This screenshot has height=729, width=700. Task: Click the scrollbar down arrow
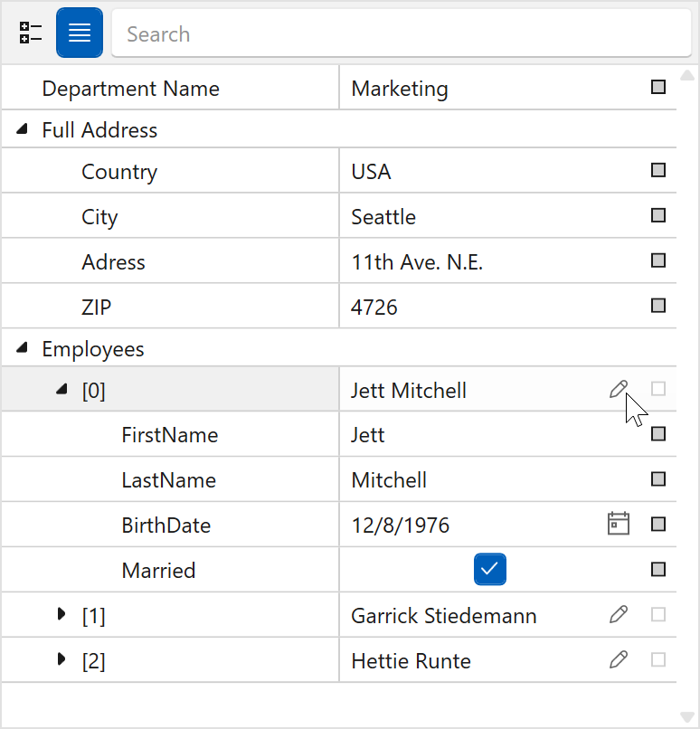pos(686,717)
